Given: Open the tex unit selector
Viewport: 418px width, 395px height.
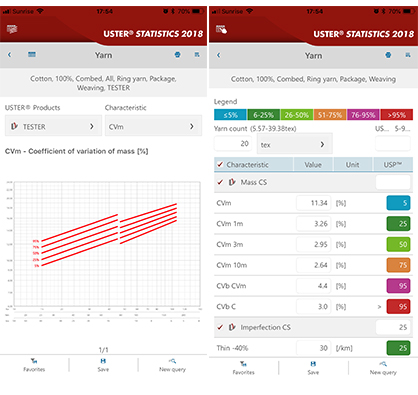Looking at the screenshot, I should pos(295,144).
